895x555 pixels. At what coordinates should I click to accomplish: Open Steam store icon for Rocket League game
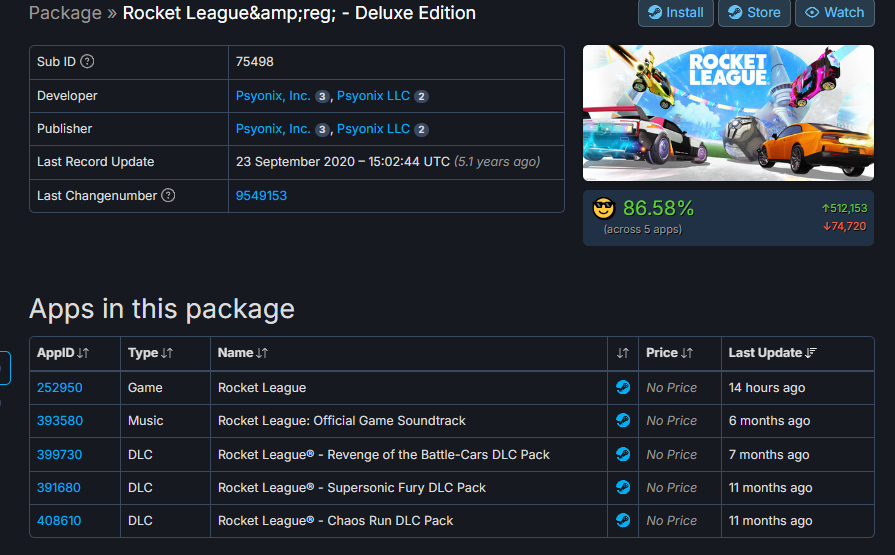tap(623, 388)
